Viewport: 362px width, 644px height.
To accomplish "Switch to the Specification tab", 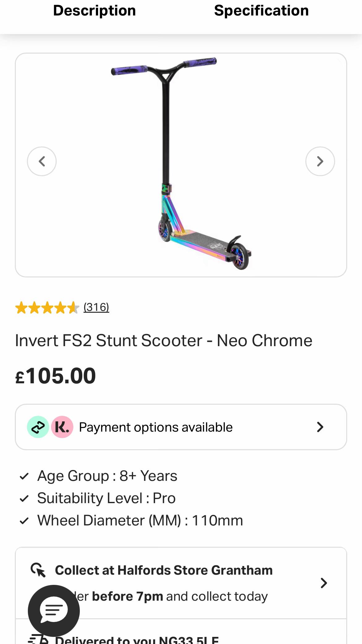I will [x=261, y=11].
